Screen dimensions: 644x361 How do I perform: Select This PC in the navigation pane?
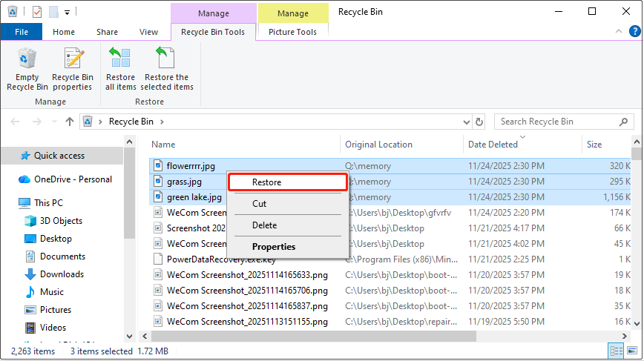pos(41,202)
